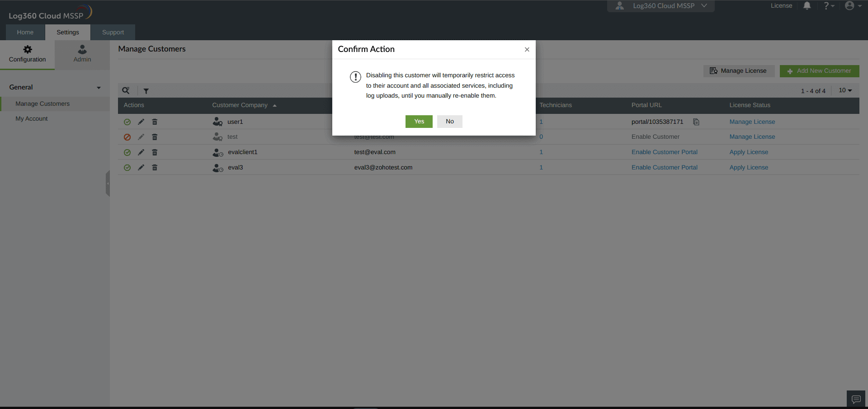
Task: Open the Support tab
Action: coord(113,32)
